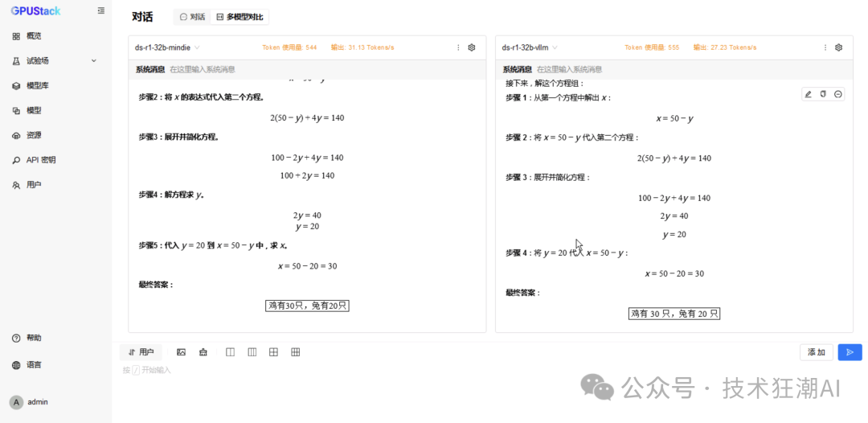The width and height of the screenshot is (868, 423).
Task: Collapse the sidebar with the menu fold icon
Action: [x=100, y=10]
